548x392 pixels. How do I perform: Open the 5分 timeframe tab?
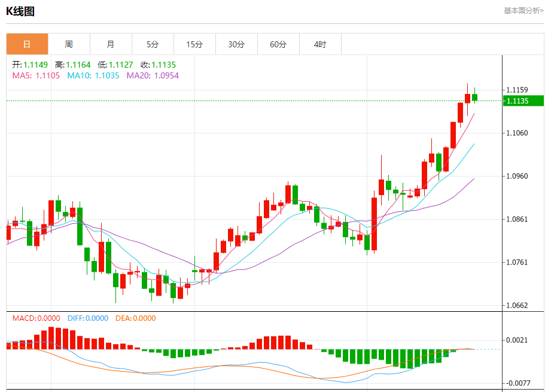153,44
